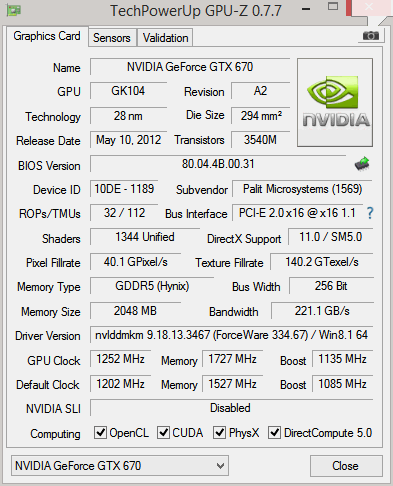
Task: Switch to the Sensors tab
Action: 112,38
